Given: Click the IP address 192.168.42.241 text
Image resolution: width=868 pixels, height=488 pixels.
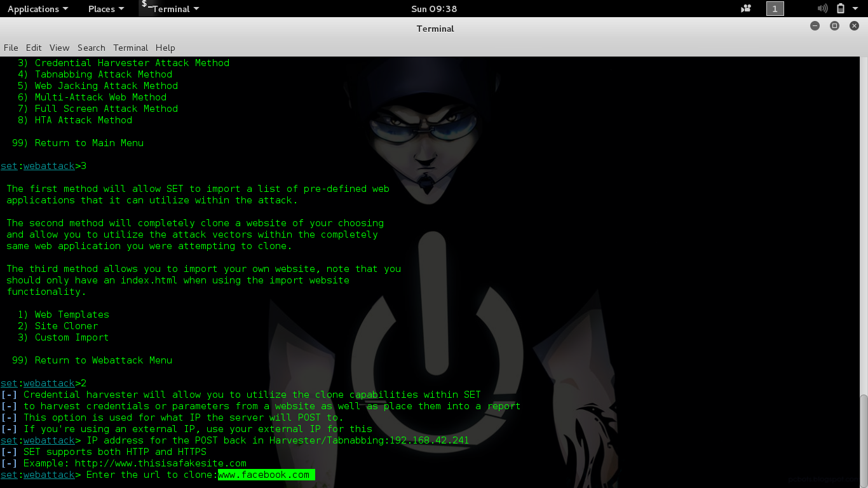Looking at the screenshot, I should [430, 440].
